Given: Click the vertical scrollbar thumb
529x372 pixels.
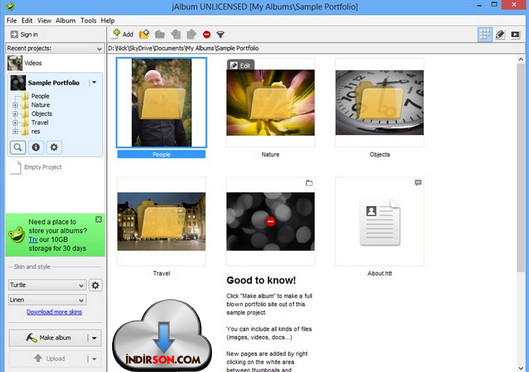Looking at the screenshot, I should coord(521,167).
